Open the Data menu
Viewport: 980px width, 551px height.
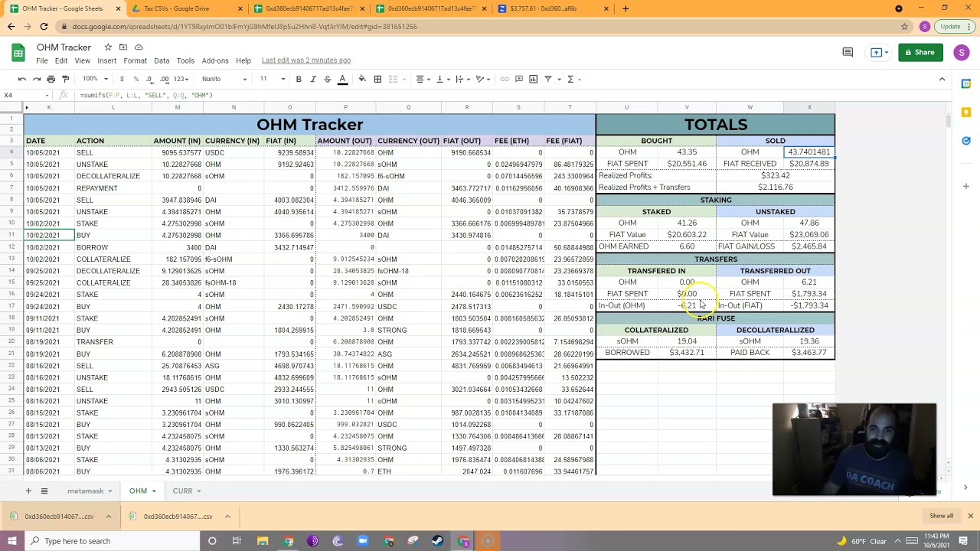[162, 60]
